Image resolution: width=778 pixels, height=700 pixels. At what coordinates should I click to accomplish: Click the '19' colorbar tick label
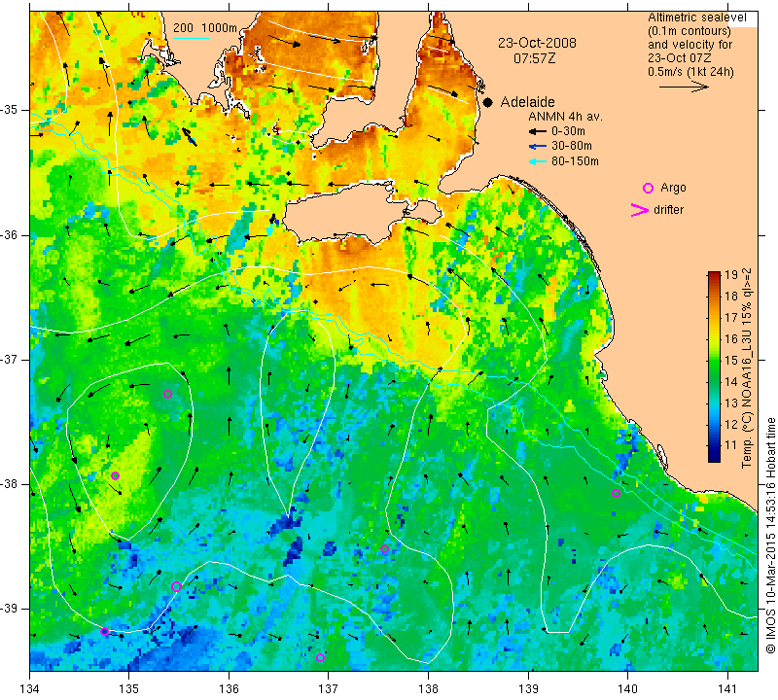pyautogui.click(x=731, y=275)
